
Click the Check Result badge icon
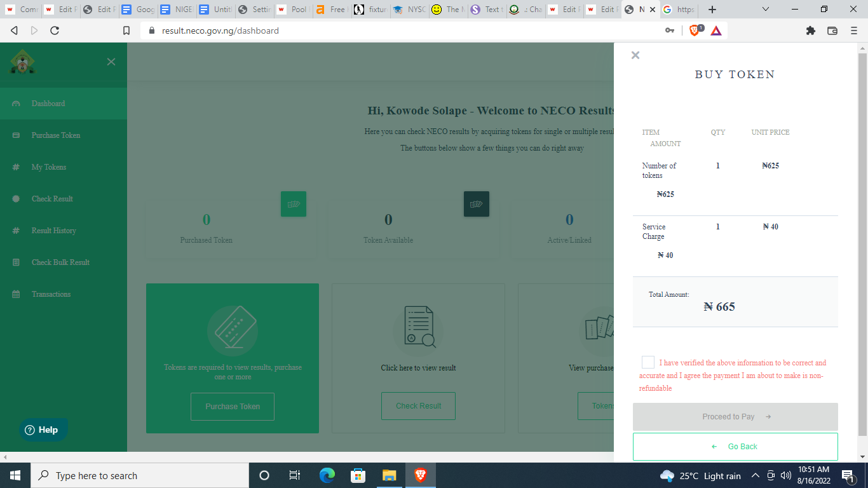click(16, 199)
